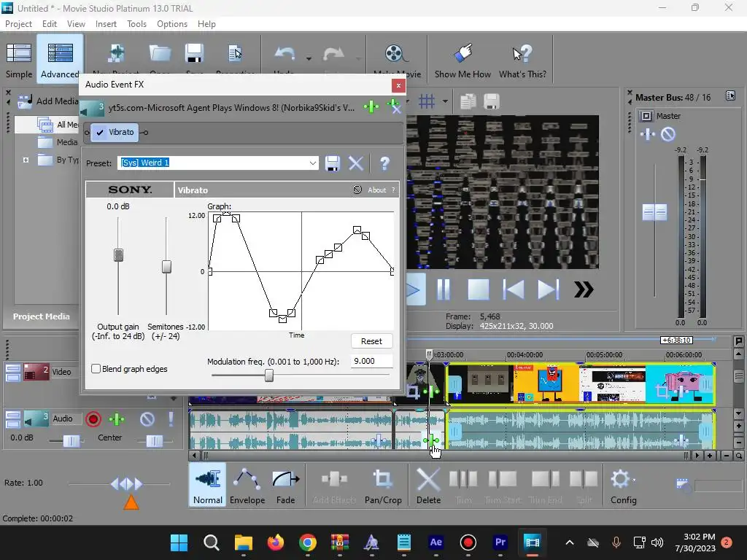Select pink character video clip thumbnail

680,384
